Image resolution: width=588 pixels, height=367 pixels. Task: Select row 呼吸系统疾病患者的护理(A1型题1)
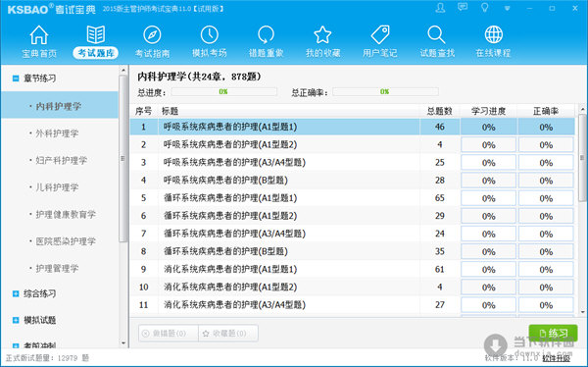353,127
